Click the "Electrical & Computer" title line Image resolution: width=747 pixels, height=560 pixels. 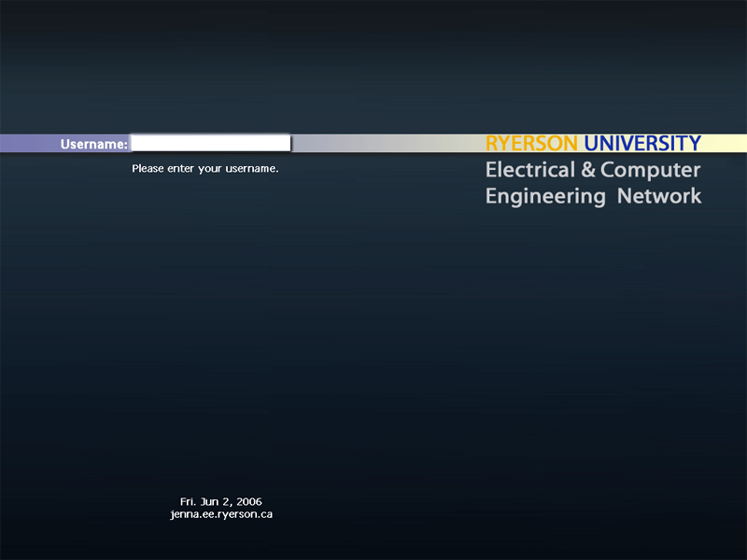click(x=593, y=170)
